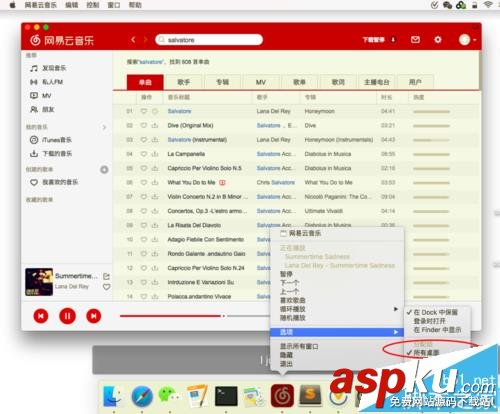Open the Honeymoon album link in row 01
This screenshot has height=414, width=500.
pos(319,111)
